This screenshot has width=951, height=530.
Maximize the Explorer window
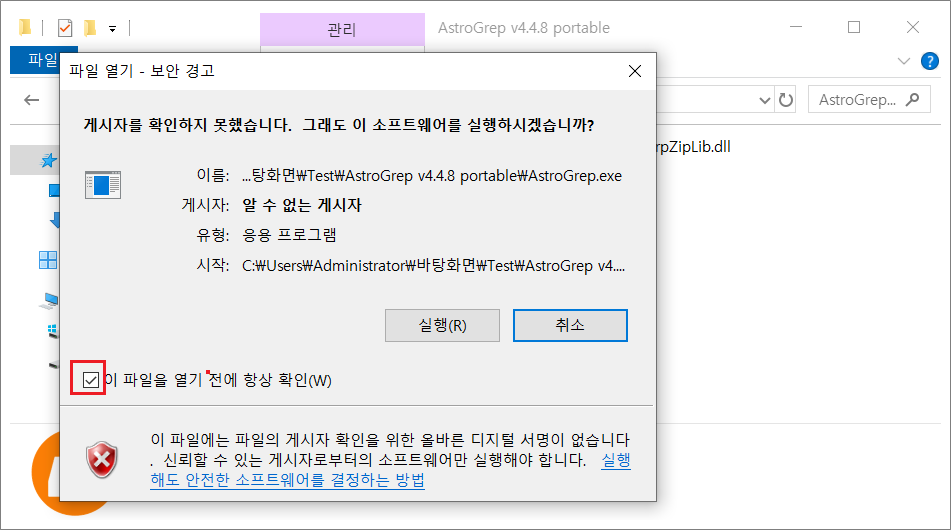[854, 27]
